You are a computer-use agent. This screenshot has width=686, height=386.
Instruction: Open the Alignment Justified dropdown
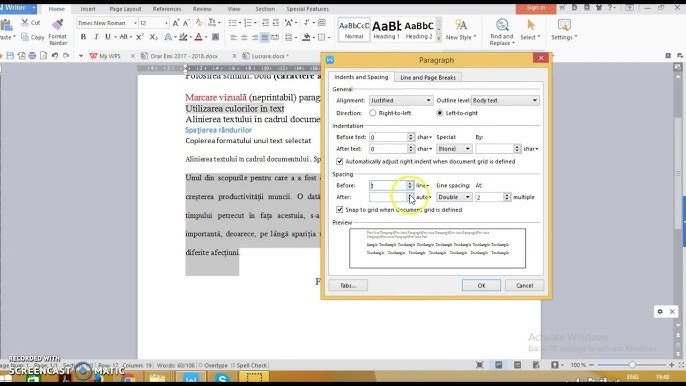click(x=401, y=101)
